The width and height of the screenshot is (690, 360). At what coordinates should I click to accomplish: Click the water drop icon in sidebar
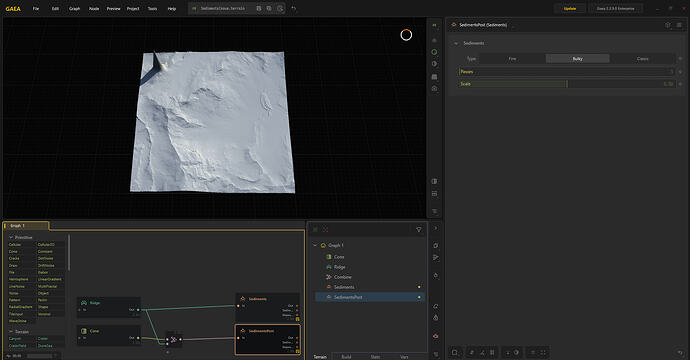(x=436, y=317)
